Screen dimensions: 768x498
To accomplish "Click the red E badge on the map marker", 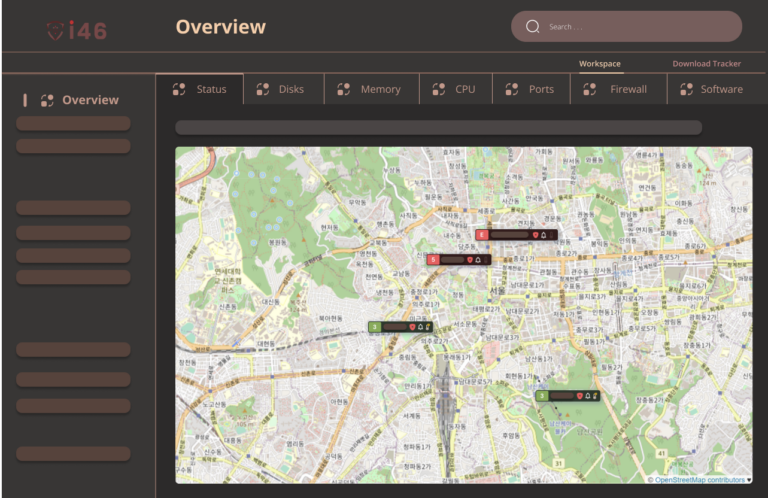I will point(481,235).
